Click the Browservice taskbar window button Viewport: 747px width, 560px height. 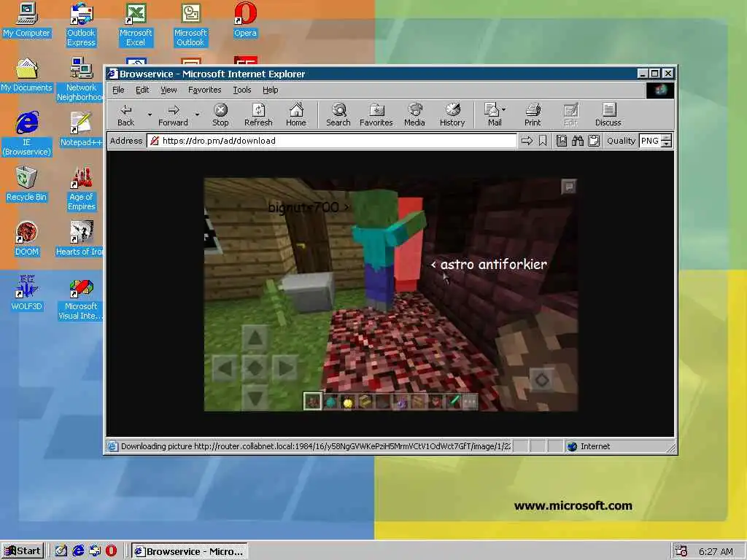[190, 551]
